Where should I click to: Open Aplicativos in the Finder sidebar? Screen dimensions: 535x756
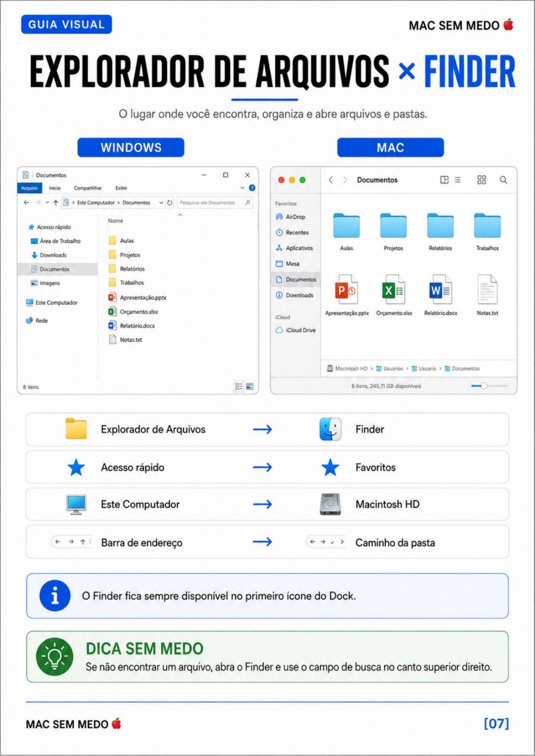pyautogui.click(x=294, y=248)
